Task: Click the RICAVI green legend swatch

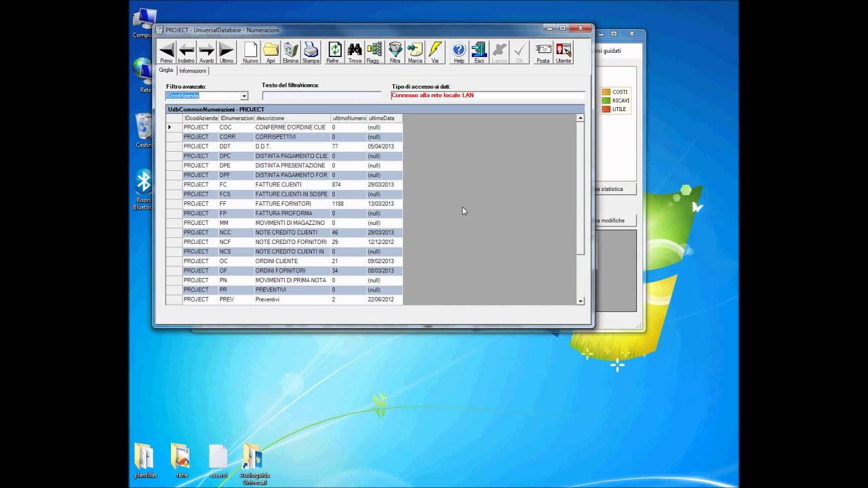Action: click(606, 100)
